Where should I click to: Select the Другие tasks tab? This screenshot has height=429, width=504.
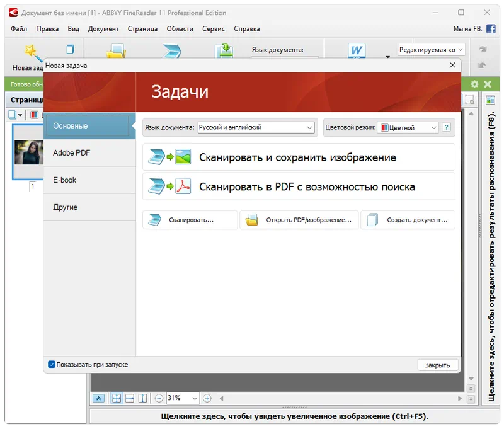click(x=89, y=207)
